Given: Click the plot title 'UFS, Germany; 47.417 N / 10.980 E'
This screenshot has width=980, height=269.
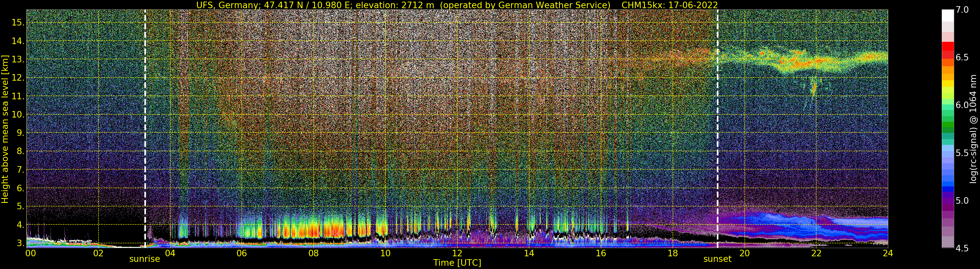Looking at the screenshot, I should (x=275, y=5).
